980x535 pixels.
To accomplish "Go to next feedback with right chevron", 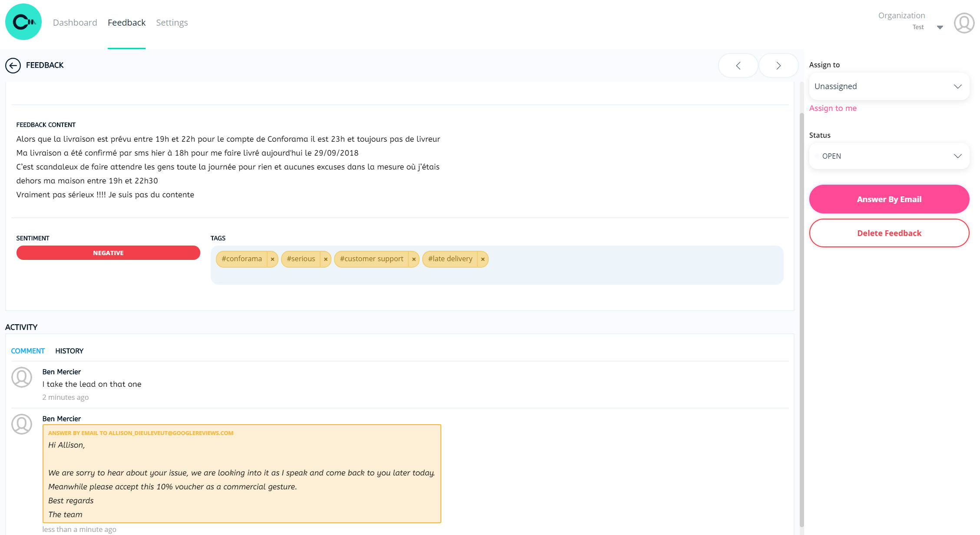I will 778,66.
